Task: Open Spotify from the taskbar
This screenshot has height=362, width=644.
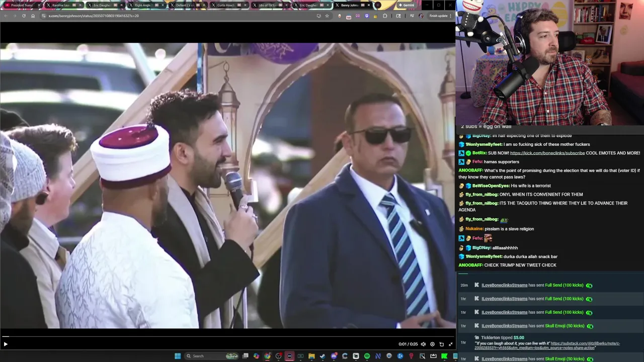Action: pos(367,356)
